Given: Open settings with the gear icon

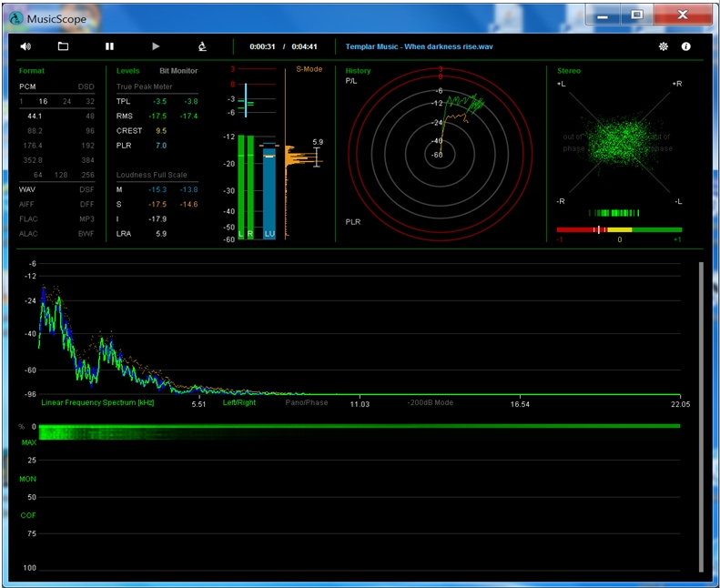Looking at the screenshot, I should [664, 46].
